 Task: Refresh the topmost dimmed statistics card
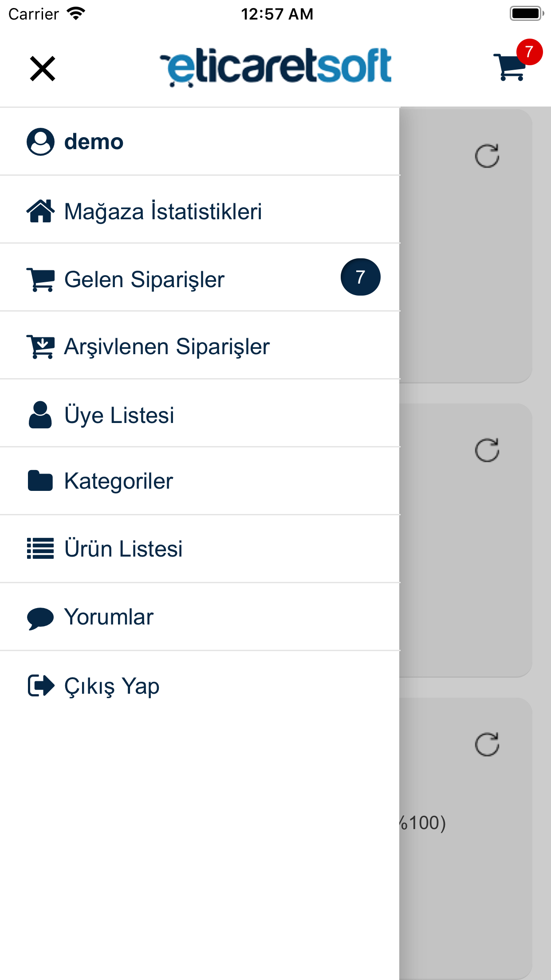[x=487, y=156]
